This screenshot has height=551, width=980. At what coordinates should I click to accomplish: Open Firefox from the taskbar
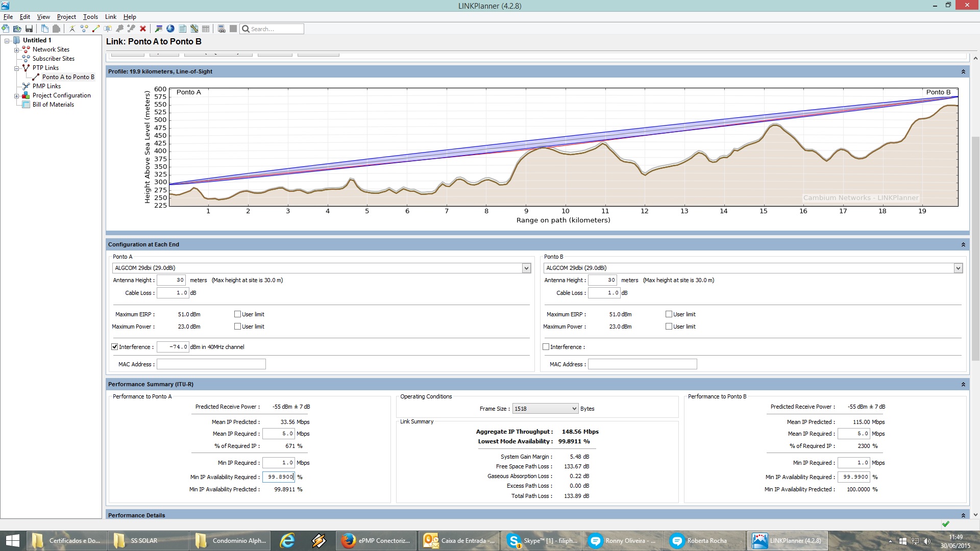[x=377, y=541]
